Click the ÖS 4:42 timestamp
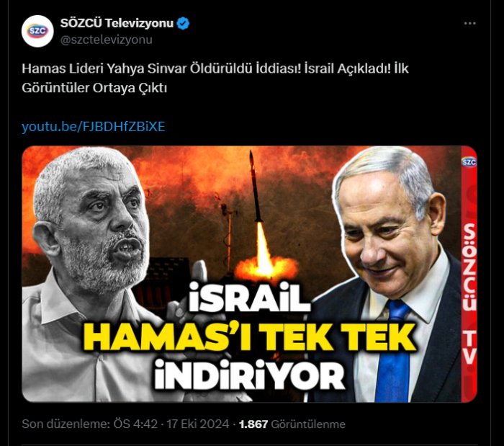The width and height of the screenshot is (504, 446). tap(135, 424)
